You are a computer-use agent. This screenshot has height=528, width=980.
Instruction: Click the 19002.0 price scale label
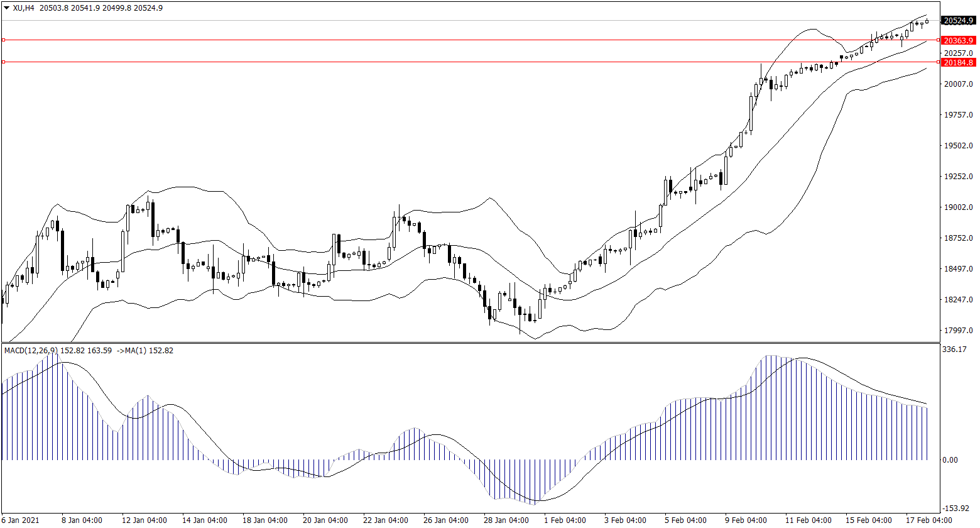pyautogui.click(x=958, y=207)
